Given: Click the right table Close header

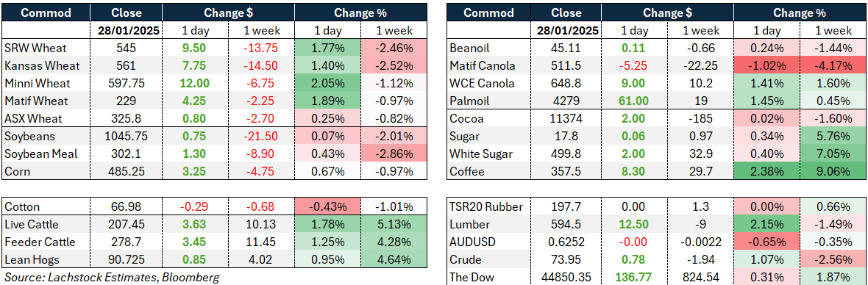Looking at the screenshot, I should coord(566,12).
